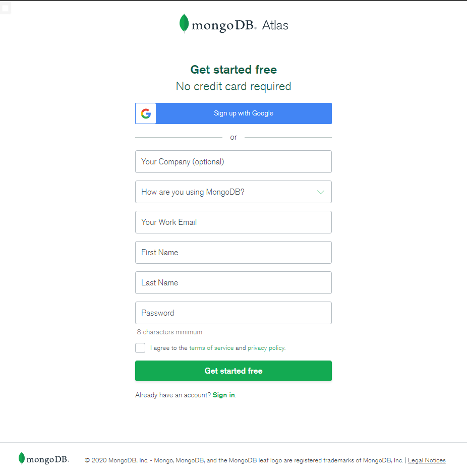Tick the terms agreement checkbox
The height and width of the screenshot is (476, 467).
click(140, 348)
